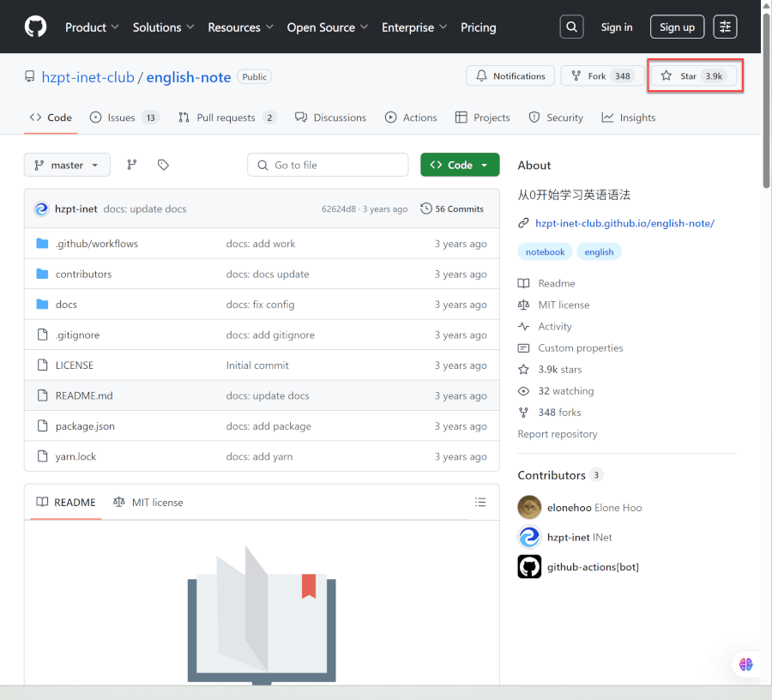
Task: Open the yarn.lock file
Action: (x=75, y=457)
